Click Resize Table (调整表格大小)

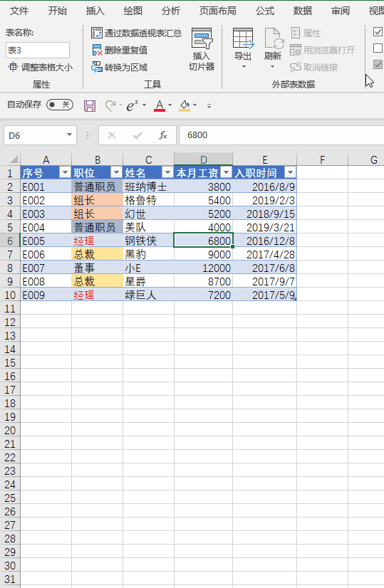[40, 67]
